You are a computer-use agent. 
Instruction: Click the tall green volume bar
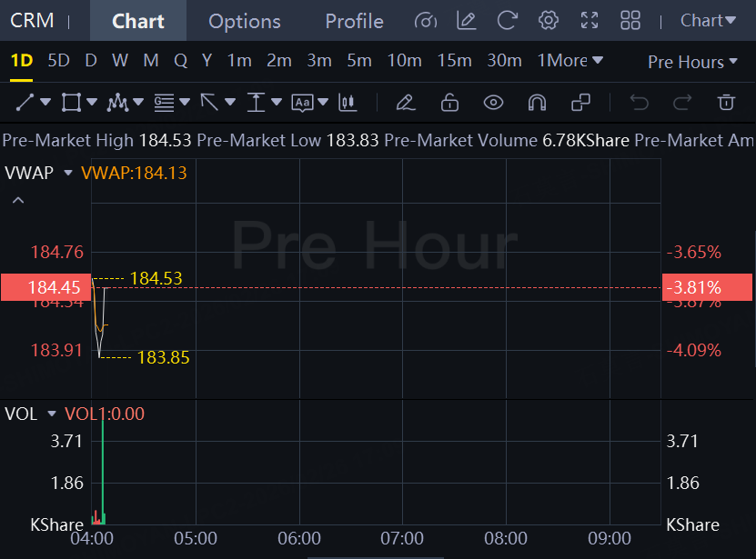point(103,472)
